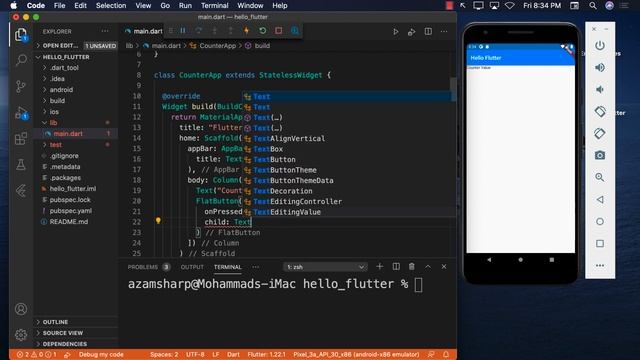This screenshot has height=360, width=640.
Task: Open the Accounts icon in activity bar
Action: coord(21,309)
